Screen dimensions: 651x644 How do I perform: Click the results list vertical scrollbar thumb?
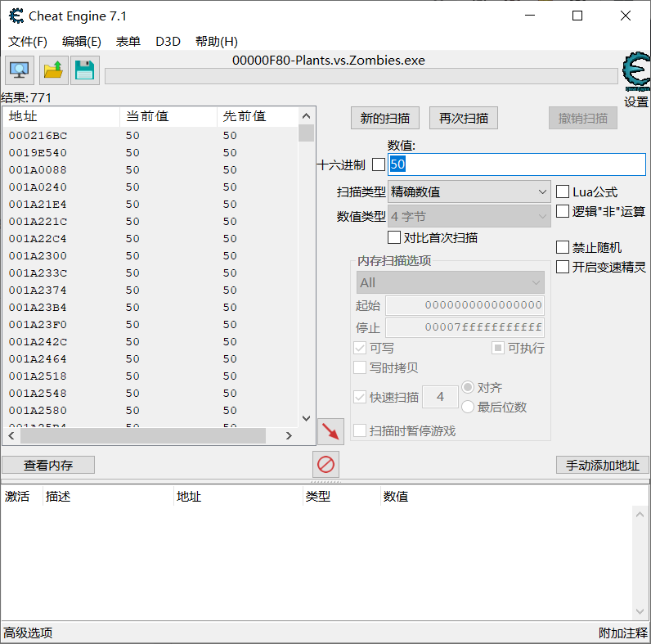point(306,133)
